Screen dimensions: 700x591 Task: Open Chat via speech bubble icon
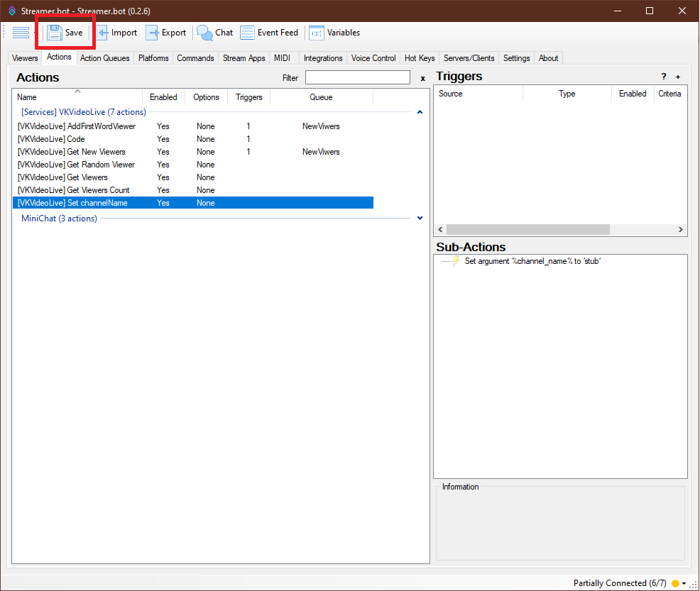(205, 33)
